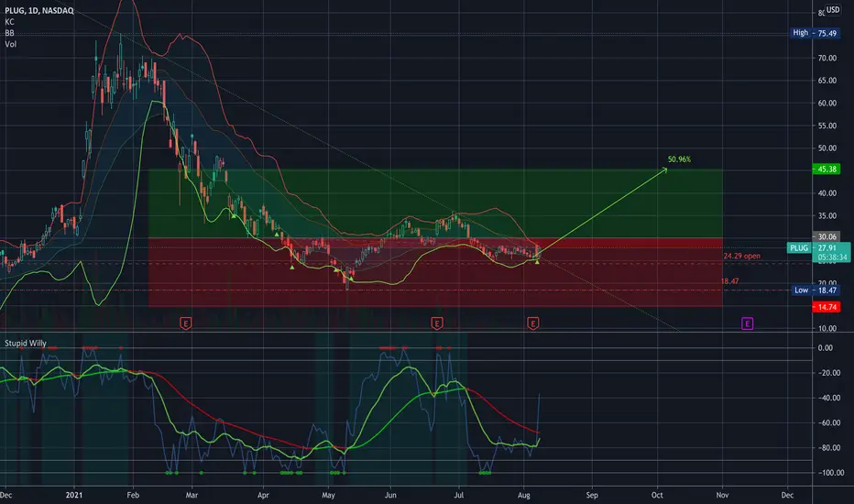The width and height of the screenshot is (854, 504).
Task: Click the purple future earnings E marker
Action: pos(748,323)
